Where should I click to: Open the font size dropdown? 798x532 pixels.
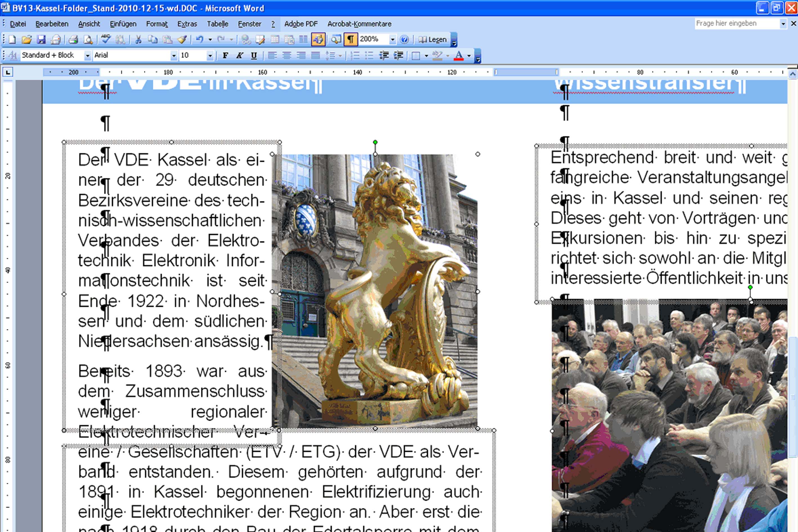tap(210, 55)
